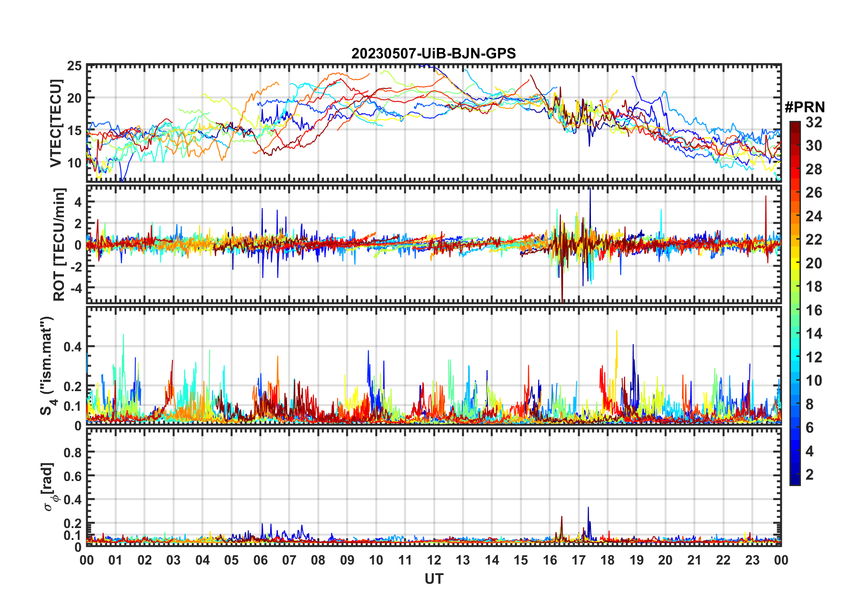The height and width of the screenshot is (607, 868).
Task: Click the sigma-phi axis tick label 0.8
Action: coord(73,453)
